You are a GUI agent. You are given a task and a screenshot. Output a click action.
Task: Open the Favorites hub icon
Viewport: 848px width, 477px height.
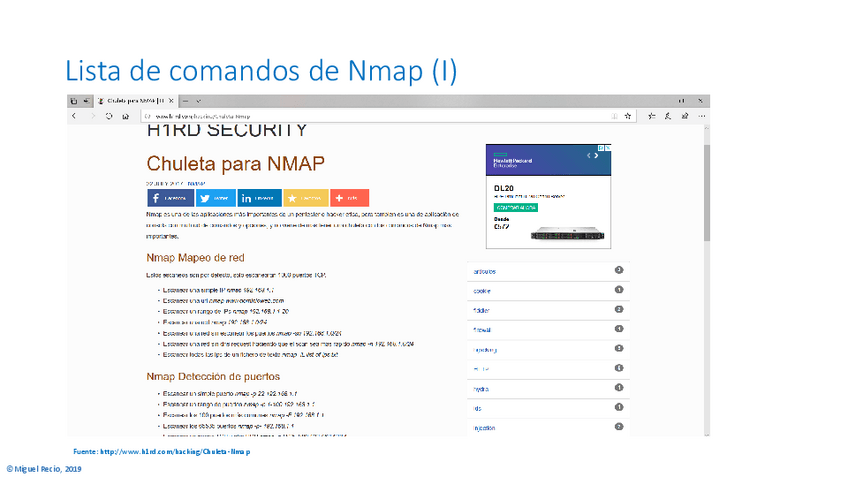point(652,116)
